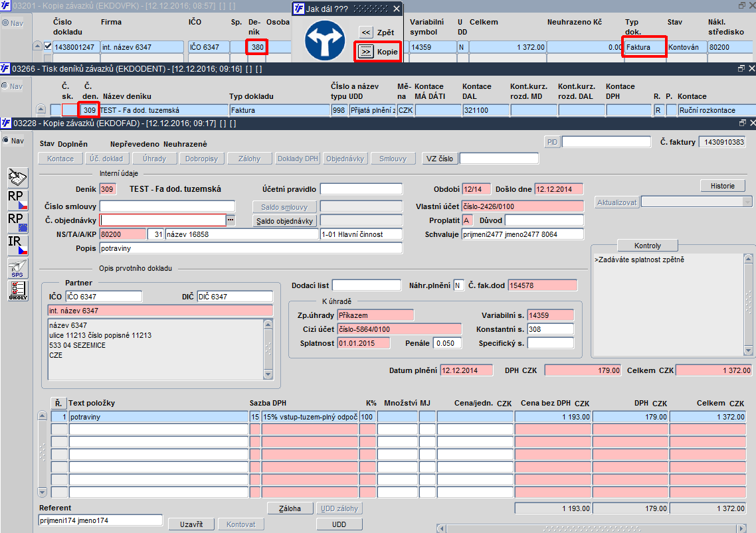Click the Variabilní s. field 14359
This screenshot has width=756, height=533.
coord(550,315)
